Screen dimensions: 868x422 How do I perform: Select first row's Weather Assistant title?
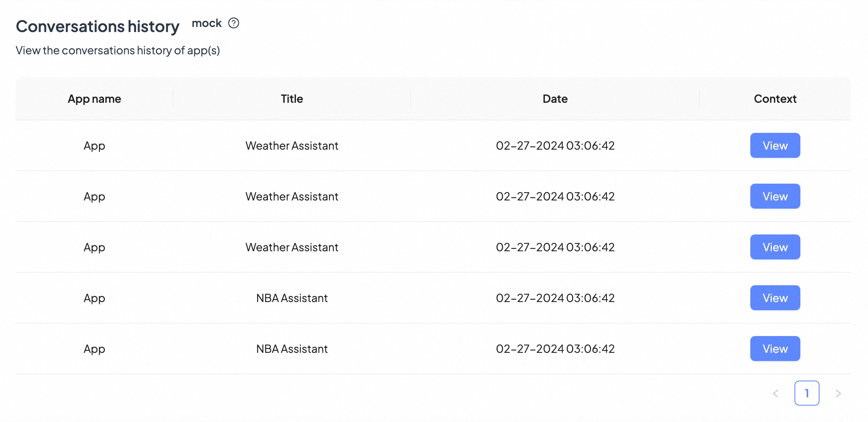[x=292, y=146]
